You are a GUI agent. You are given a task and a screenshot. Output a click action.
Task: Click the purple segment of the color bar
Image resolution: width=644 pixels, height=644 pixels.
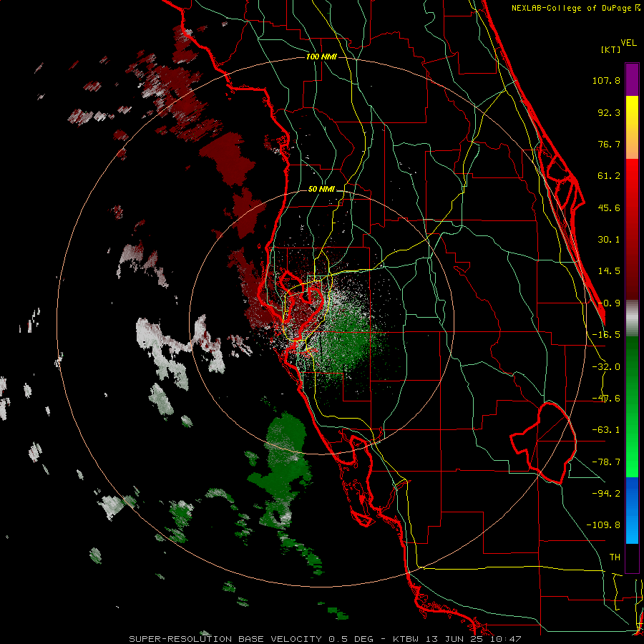632,79
